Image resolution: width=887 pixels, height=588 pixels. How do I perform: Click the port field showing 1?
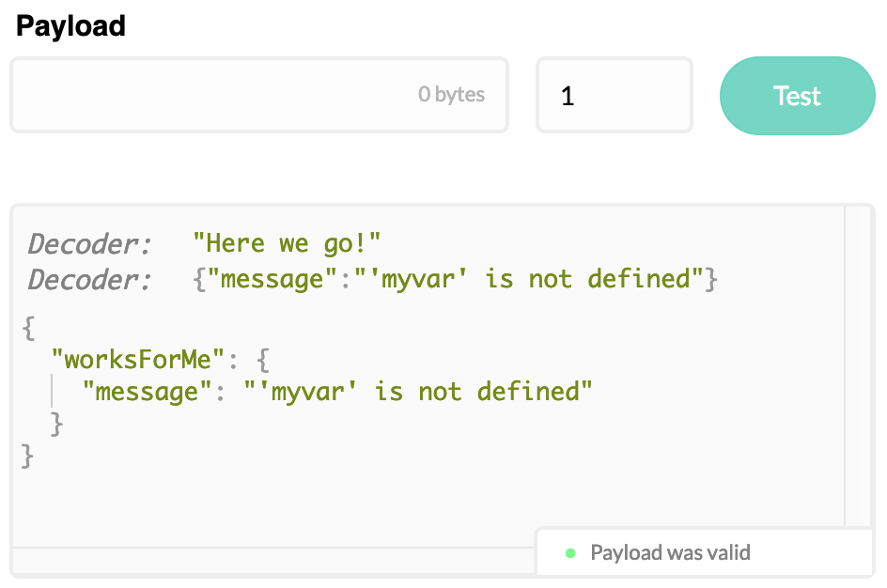[615, 95]
